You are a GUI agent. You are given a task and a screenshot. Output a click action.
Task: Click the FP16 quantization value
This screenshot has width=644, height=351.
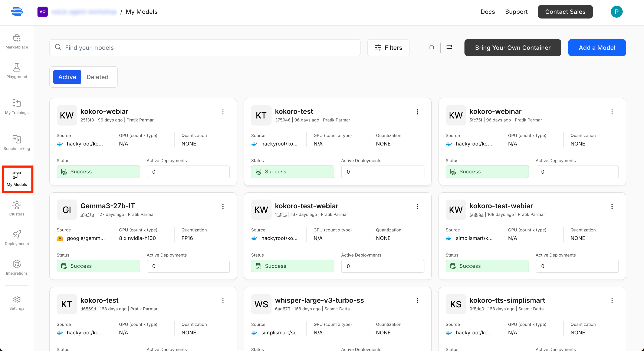point(187,238)
